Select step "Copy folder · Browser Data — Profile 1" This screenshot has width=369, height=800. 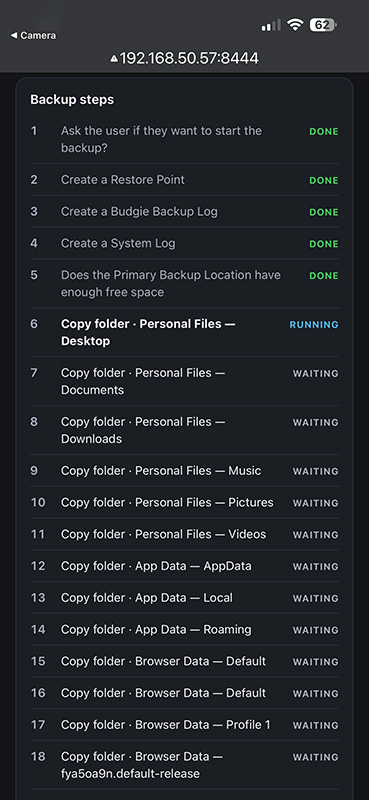point(165,724)
